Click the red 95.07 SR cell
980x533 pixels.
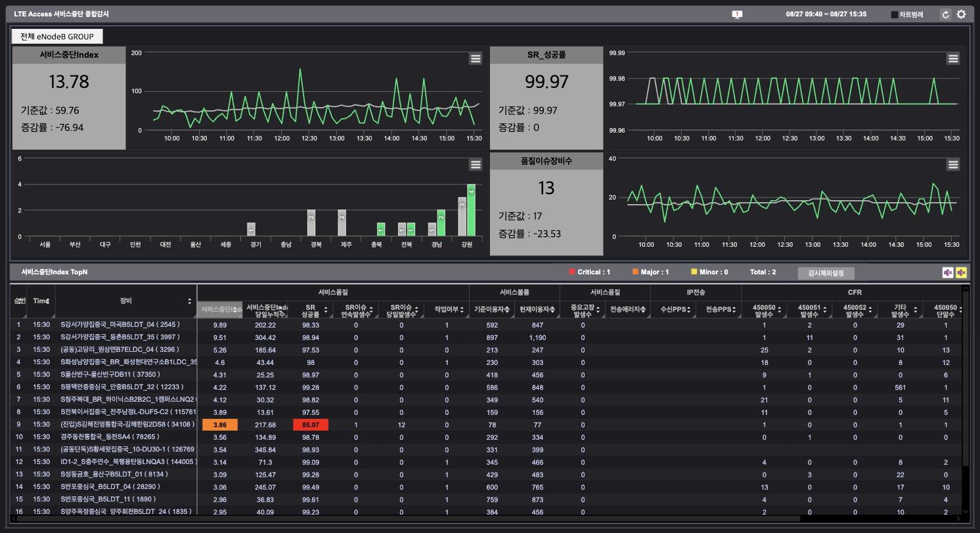[311, 425]
